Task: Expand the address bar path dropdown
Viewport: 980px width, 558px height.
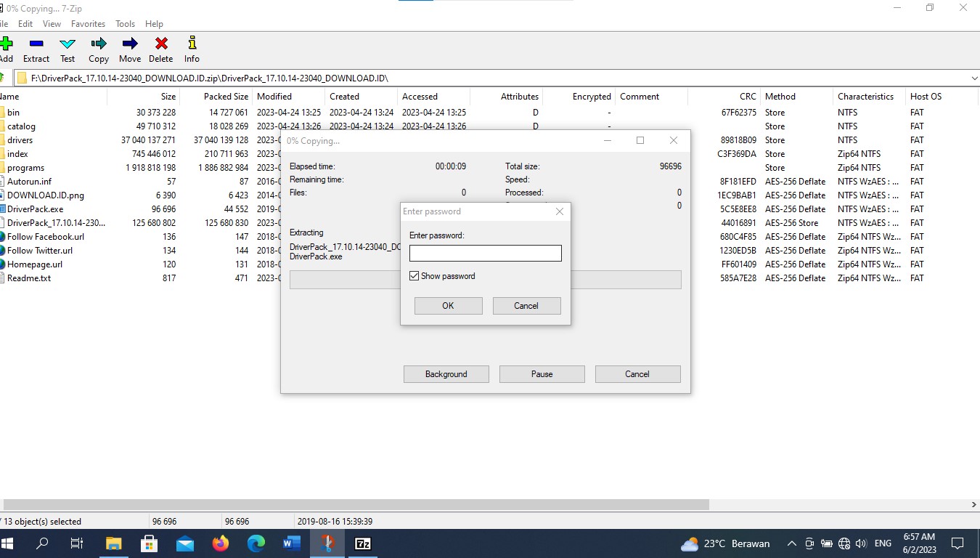Action: pos(973,78)
